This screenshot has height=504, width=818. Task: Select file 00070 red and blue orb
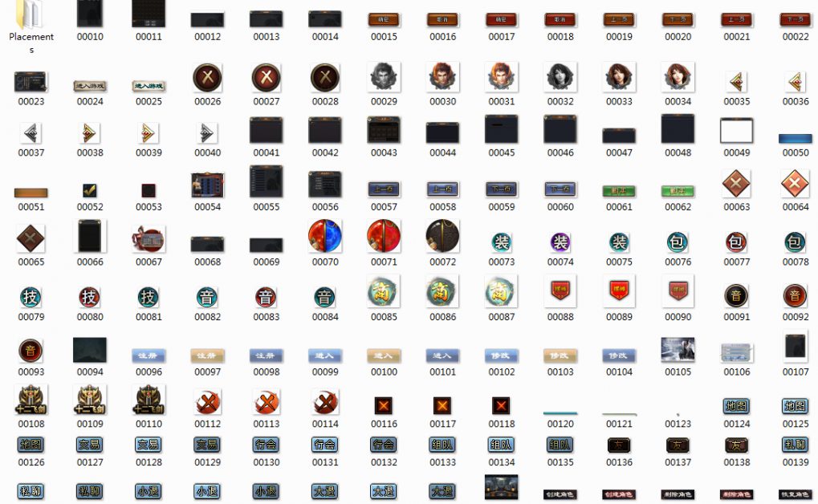point(325,236)
